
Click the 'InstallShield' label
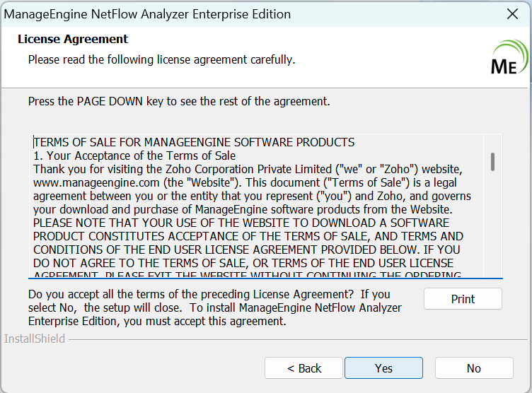point(34,339)
